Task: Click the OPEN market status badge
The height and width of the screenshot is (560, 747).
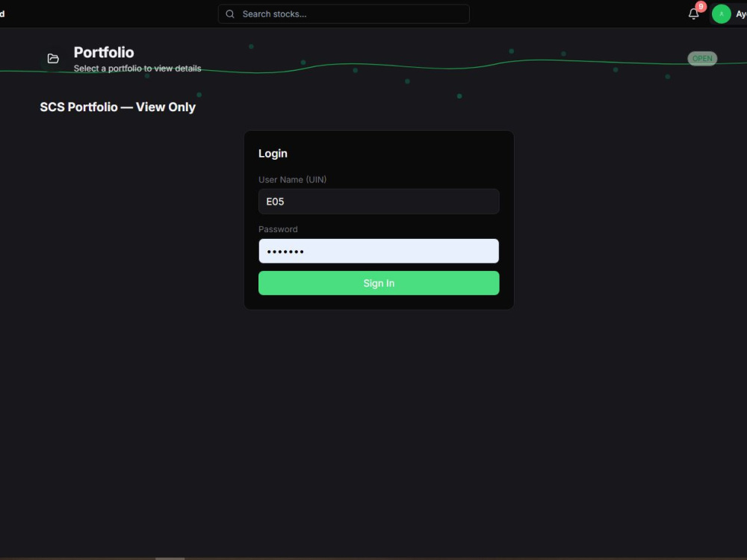Action: click(701, 58)
